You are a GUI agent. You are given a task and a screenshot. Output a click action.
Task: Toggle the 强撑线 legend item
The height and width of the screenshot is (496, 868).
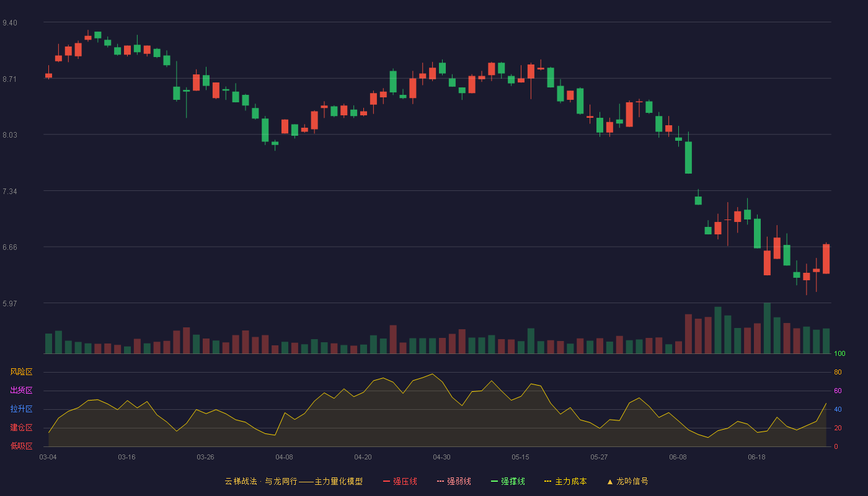pyautogui.click(x=508, y=481)
